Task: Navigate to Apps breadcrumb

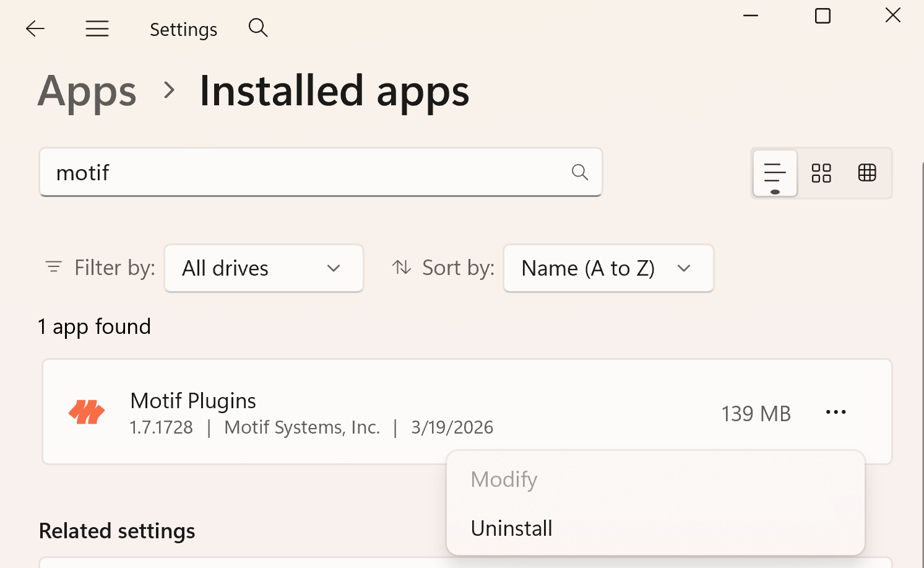Action: coord(87,91)
